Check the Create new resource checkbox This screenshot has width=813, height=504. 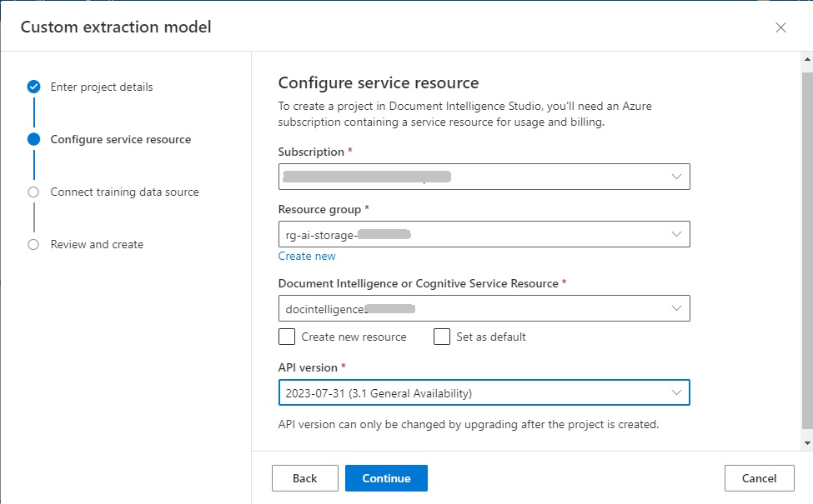coord(287,337)
